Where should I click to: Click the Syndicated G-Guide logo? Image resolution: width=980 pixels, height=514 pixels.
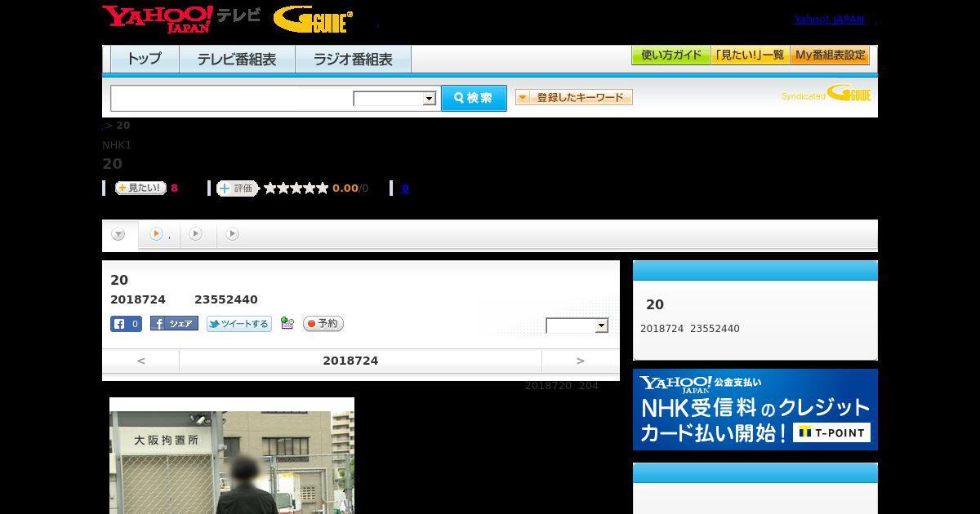(826, 93)
